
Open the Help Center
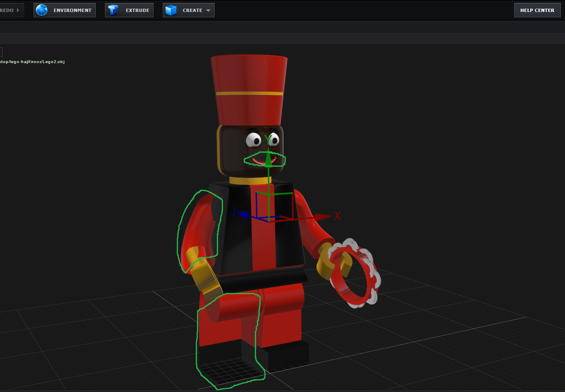537,10
